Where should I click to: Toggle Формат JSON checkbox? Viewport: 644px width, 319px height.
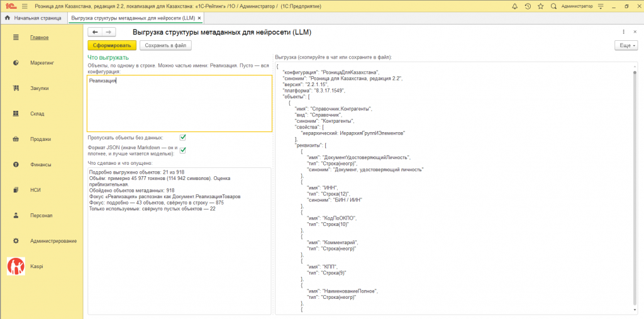pos(183,150)
